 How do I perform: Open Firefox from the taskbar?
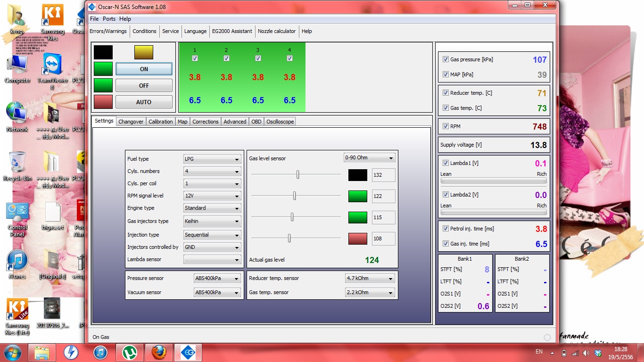tap(159, 353)
